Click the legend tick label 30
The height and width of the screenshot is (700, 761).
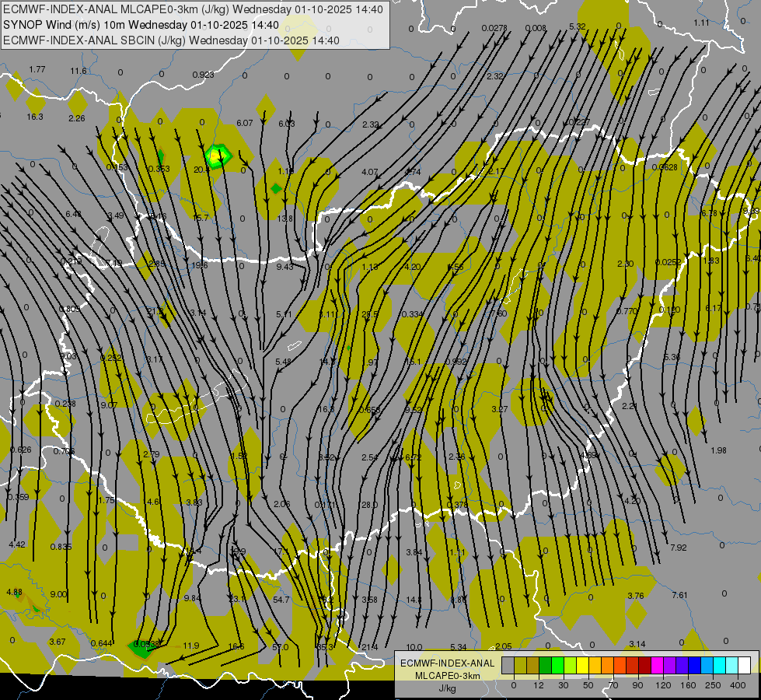pyautogui.click(x=563, y=685)
